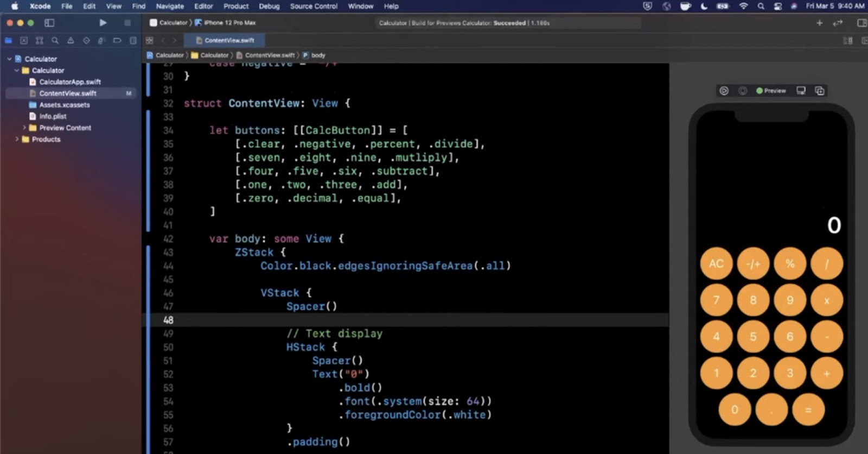Open the Editor menu
The image size is (868, 454).
[x=203, y=7]
